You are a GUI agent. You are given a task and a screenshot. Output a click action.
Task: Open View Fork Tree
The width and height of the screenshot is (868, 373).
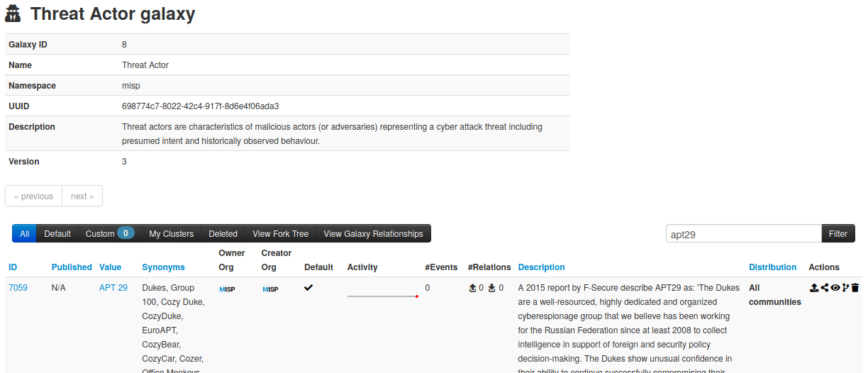280,234
